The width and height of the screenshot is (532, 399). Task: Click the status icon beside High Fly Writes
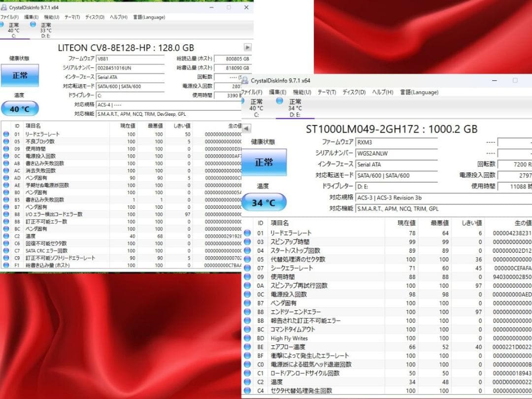tap(246, 339)
